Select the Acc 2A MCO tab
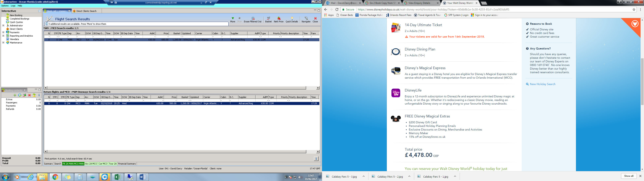This screenshot has width=644, height=181. point(91,164)
